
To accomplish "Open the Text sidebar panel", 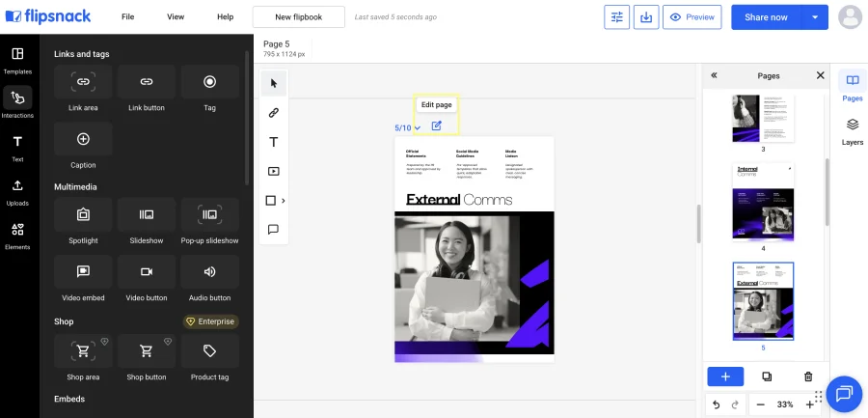I will pyautogui.click(x=17, y=148).
